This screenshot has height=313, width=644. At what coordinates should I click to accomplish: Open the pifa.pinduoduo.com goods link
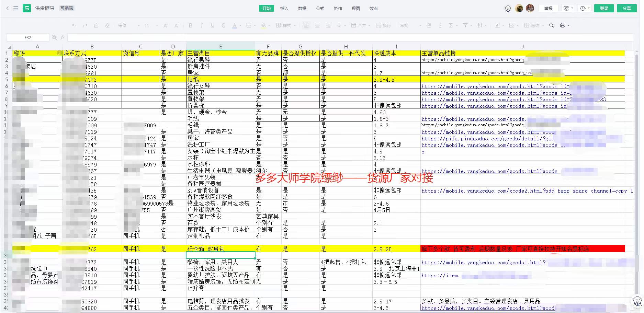[487, 139]
